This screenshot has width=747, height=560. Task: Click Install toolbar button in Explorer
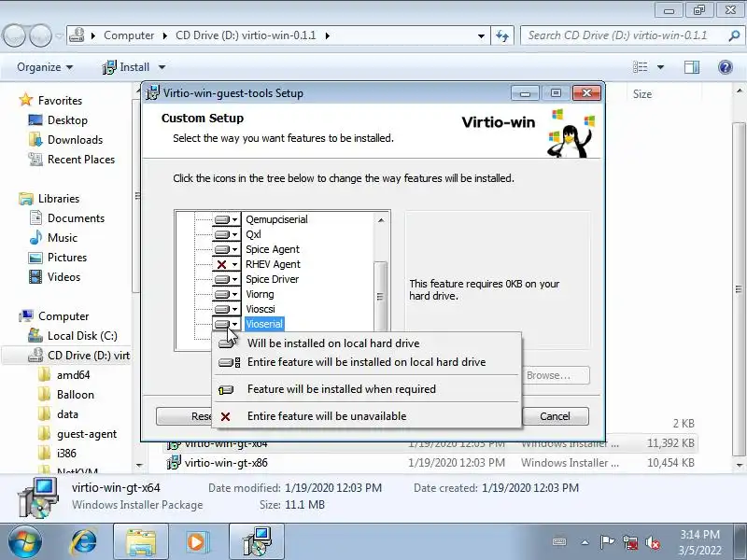click(x=126, y=67)
